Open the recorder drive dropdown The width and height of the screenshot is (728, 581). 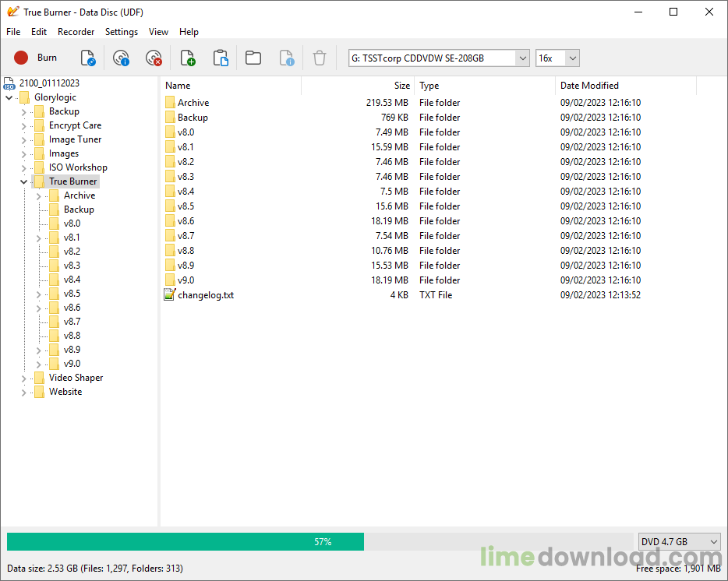522,58
